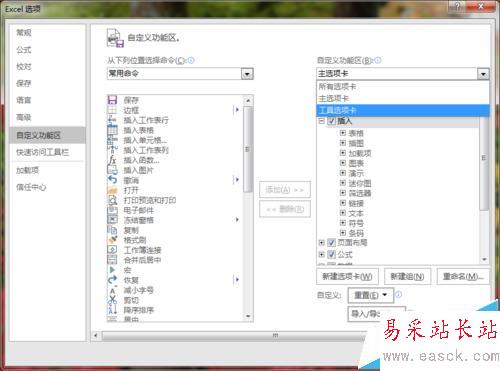The image size is (500, 371).
Task: Toggle the 公式 tab checkbox in tree
Action: coord(331,255)
